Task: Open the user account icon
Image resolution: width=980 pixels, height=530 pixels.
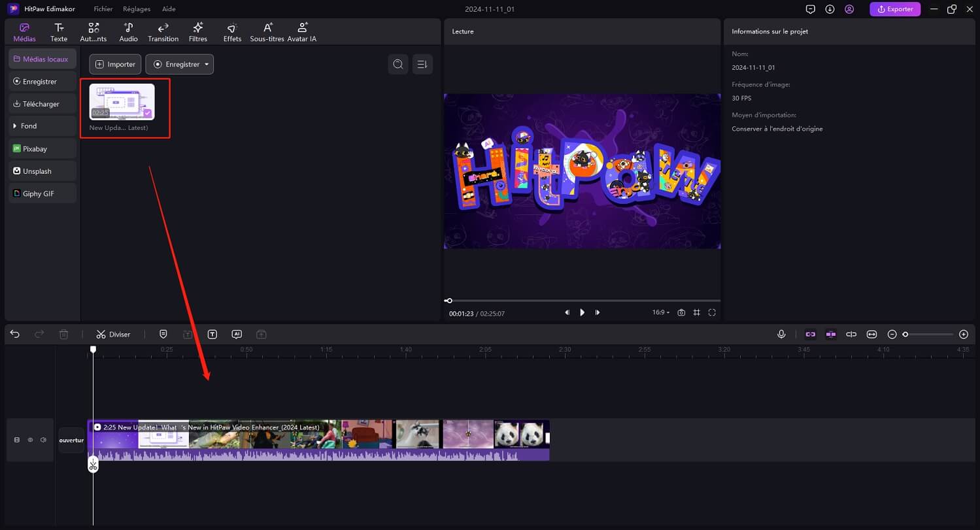Action: click(849, 9)
